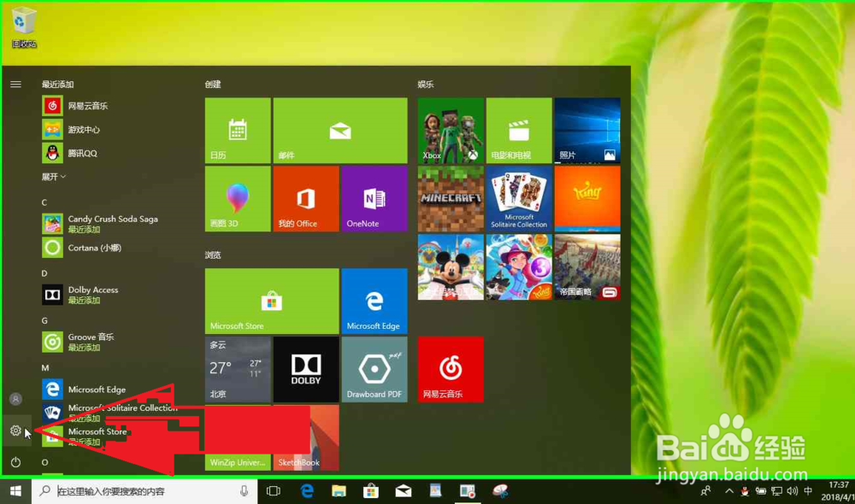The width and height of the screenshot is (855, 504).
Task: Open the Minecraft tile
Action: pos(450,198)
